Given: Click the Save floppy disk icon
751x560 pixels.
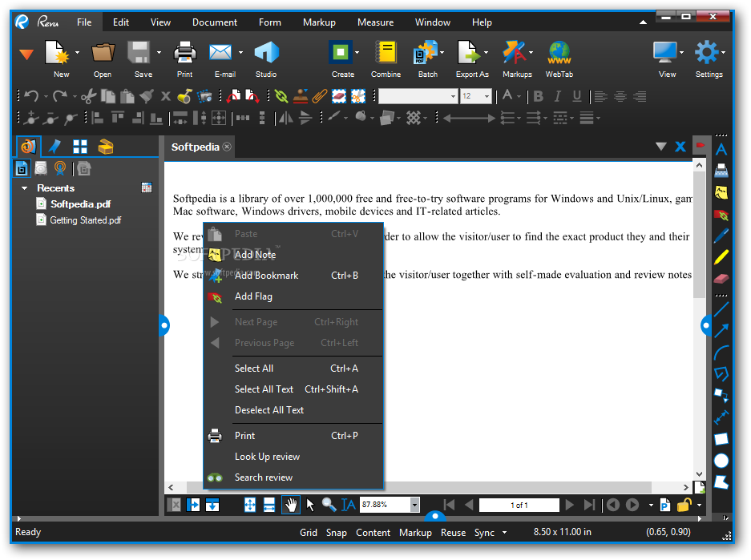Looking at the screenshot, I should [139, 52].
